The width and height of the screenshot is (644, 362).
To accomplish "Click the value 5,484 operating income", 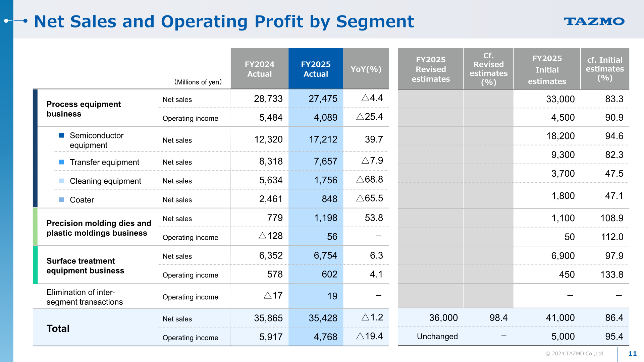I will point(271,117).
